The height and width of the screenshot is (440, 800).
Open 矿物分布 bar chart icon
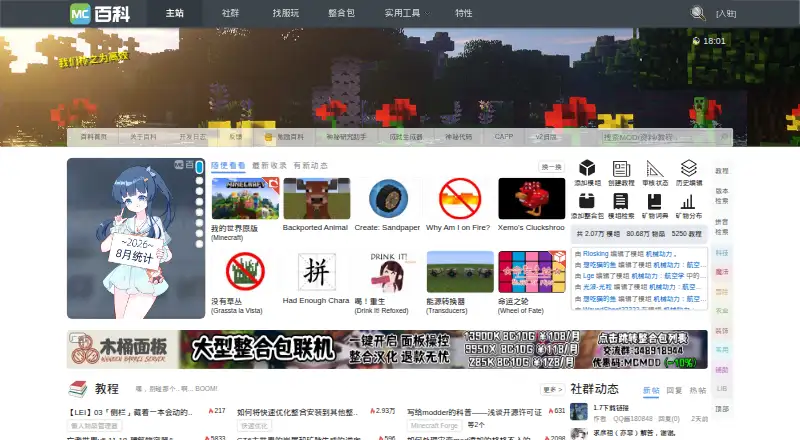[689, 201]
